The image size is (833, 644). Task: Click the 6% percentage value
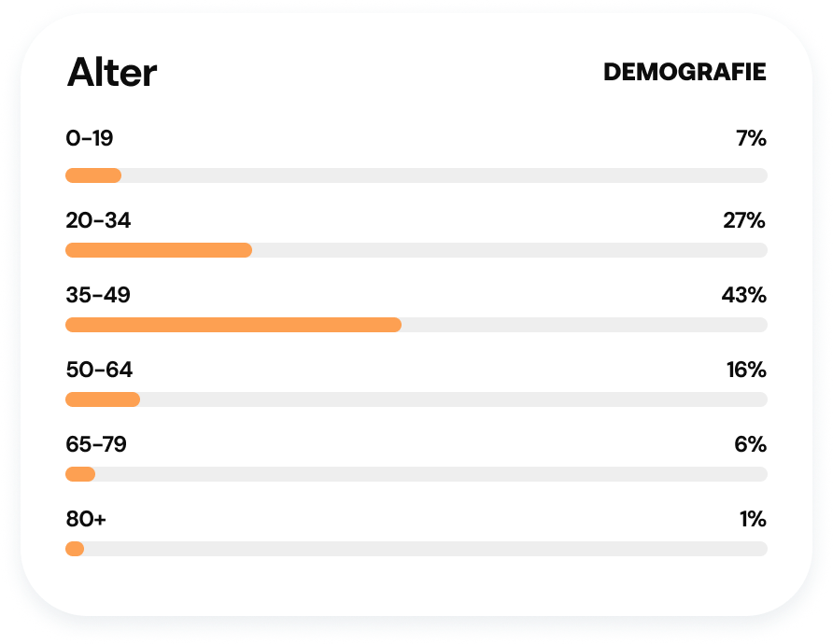[x=750, y=444]
